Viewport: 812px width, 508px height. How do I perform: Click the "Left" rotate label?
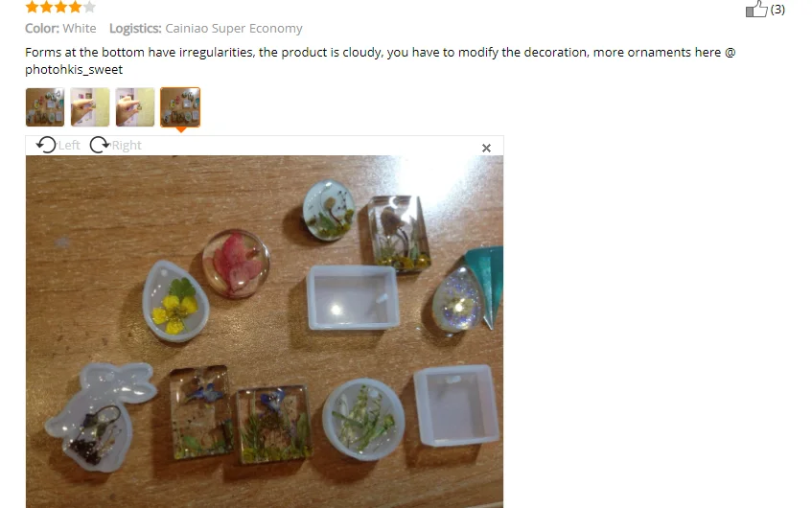pyautogui.click(x=69, y=145)
